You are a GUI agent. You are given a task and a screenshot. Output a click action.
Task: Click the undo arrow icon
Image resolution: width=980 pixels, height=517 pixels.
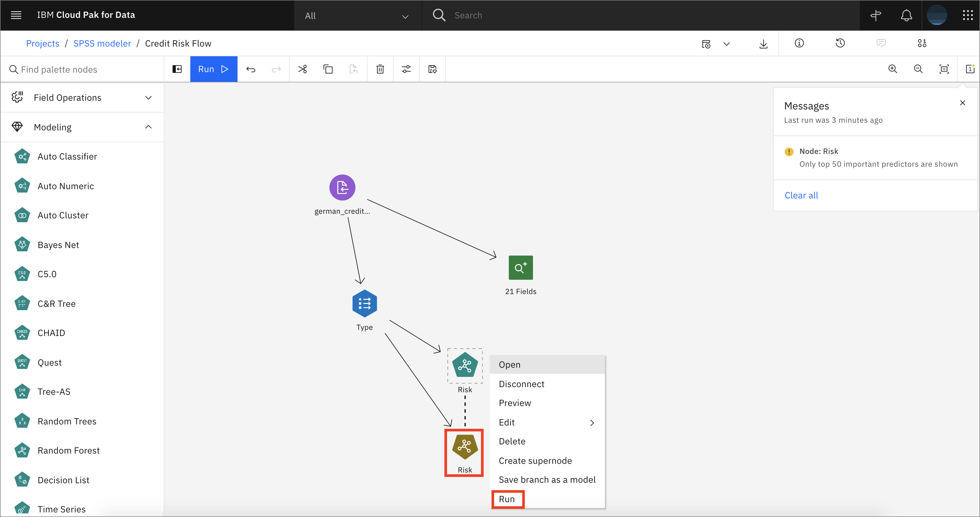(251, 69)
